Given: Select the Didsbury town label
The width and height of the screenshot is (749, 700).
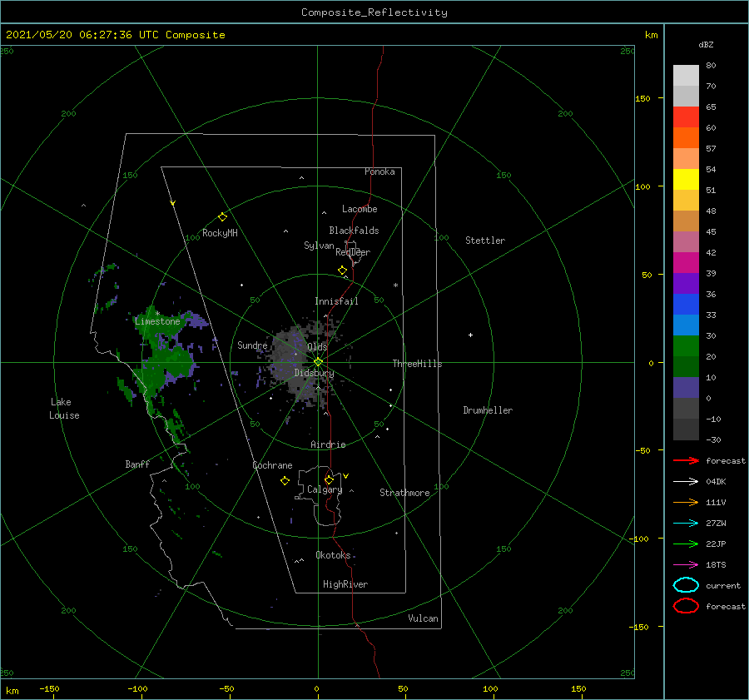Looking at the screenshot, I should point(314,373).
